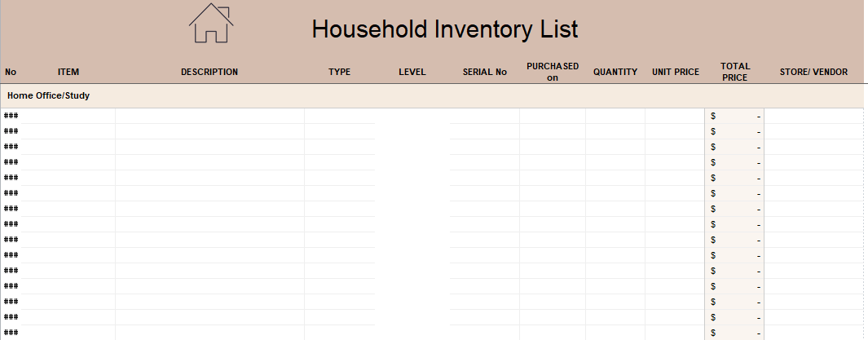Click the PURCHASED on column header

[x=553, y=72]
